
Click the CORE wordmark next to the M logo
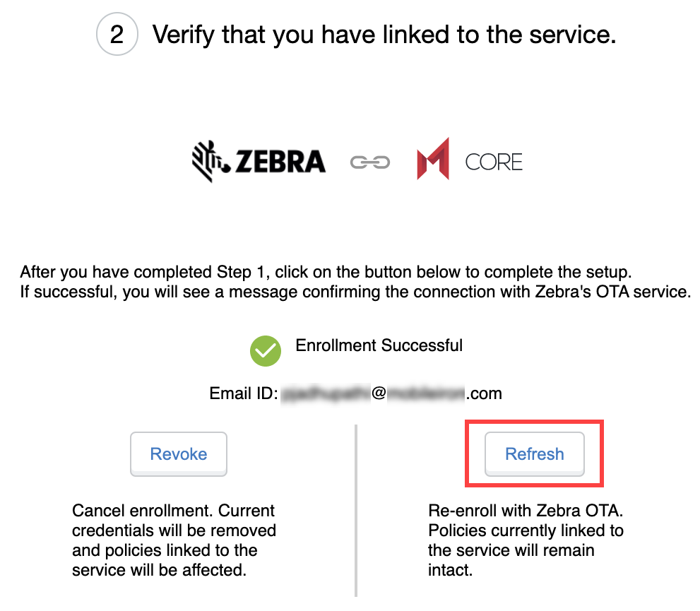click(493, 161)
